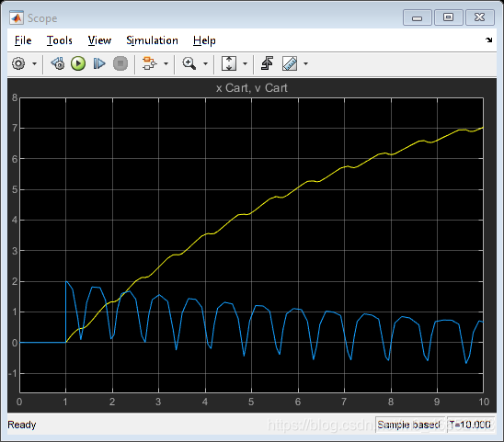
Task: Click the blue velocity spike peak at time 1
Action: pyautogui.click(x=66, y=281)
